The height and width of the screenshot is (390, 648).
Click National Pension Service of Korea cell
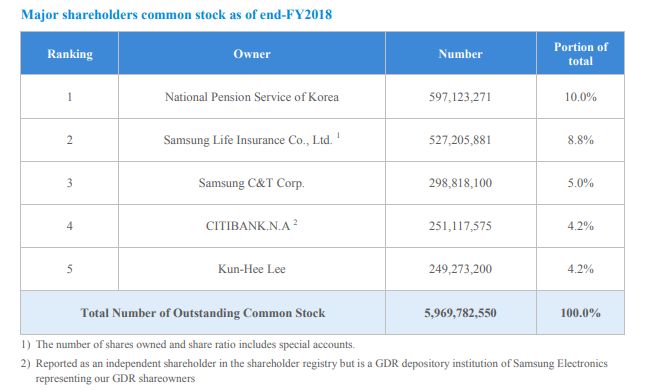click(x=252, y=97)
